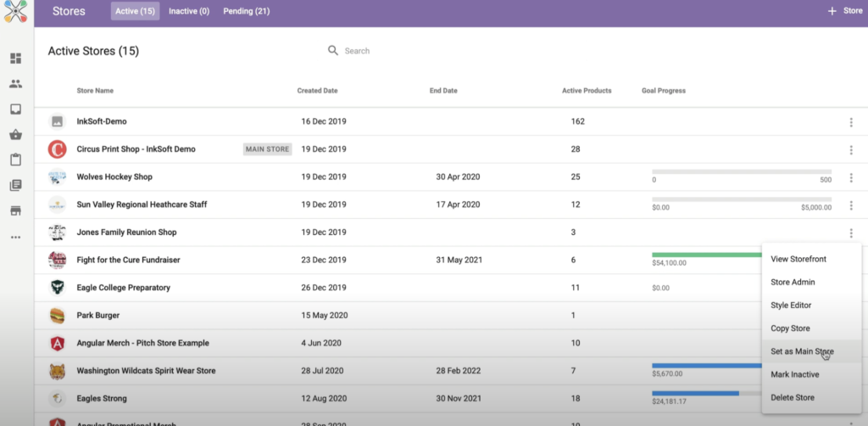Screen dimensions: 868x426
Task: Open Wolves Hockey Shop store name
Action: tap(114, 177)
